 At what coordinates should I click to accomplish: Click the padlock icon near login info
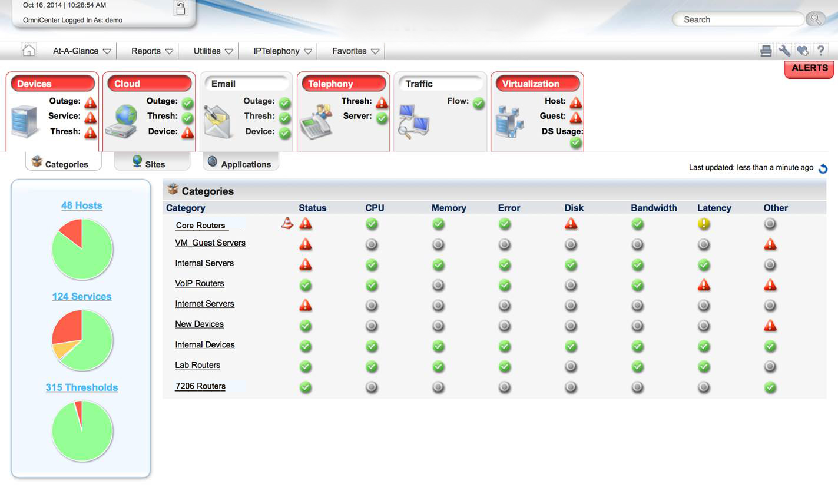click(181, 8)
